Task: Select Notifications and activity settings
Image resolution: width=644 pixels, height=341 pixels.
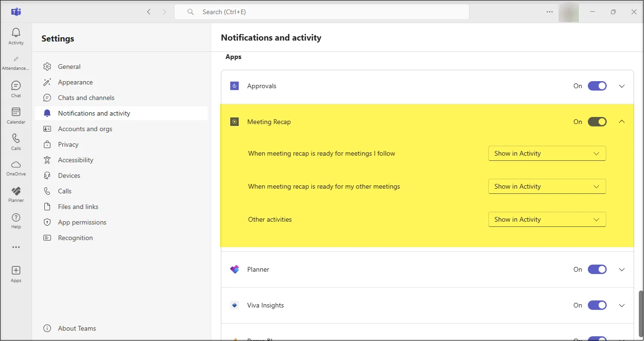Action: point(121,113)
